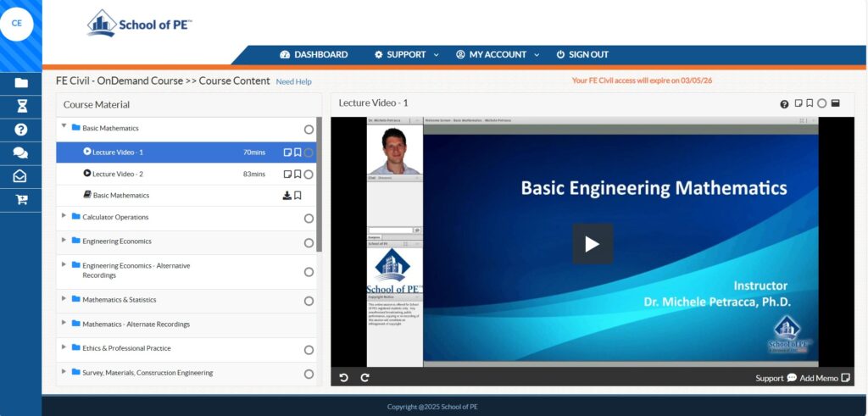
Task: Open the My Account dropdown menu
Action: 497,54
